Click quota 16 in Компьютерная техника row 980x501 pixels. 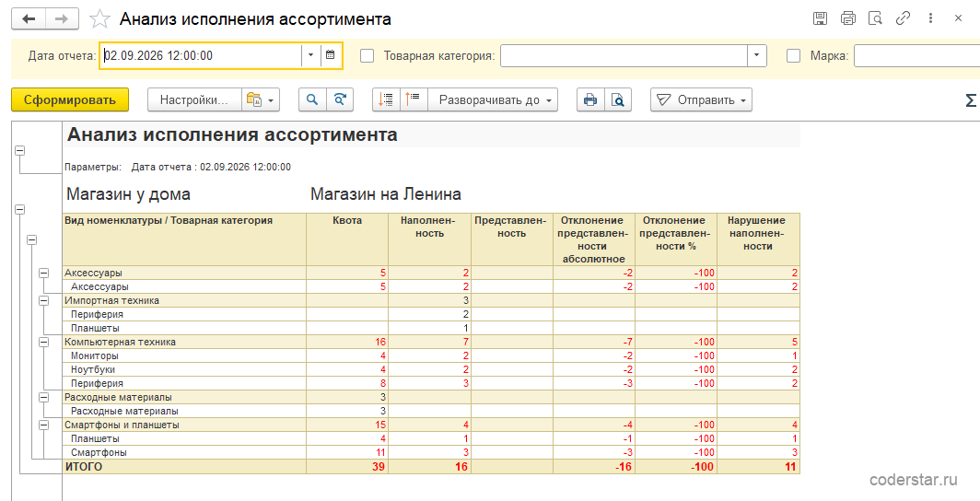pyautogui.click(x=380, y=342)
